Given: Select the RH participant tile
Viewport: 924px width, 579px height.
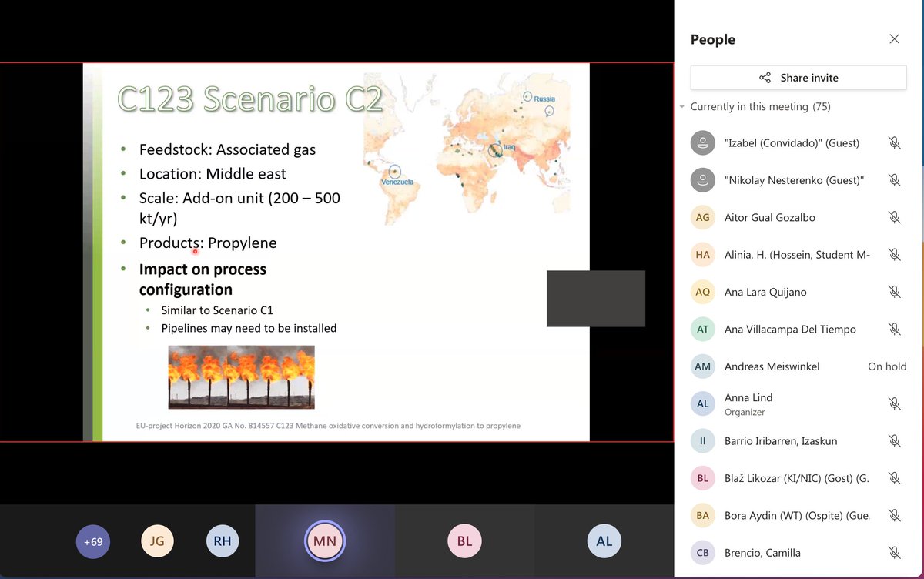Looking at the screenshot, I should coord(223,541).
